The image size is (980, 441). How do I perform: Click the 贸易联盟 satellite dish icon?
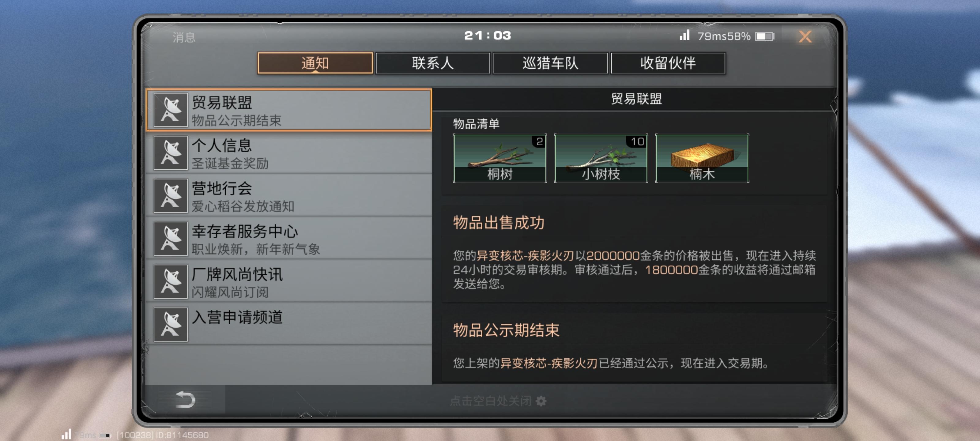171,110
